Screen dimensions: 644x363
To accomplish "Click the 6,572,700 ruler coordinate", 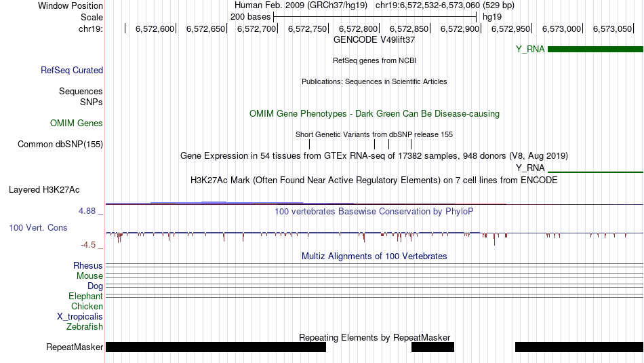I will 256,28.
